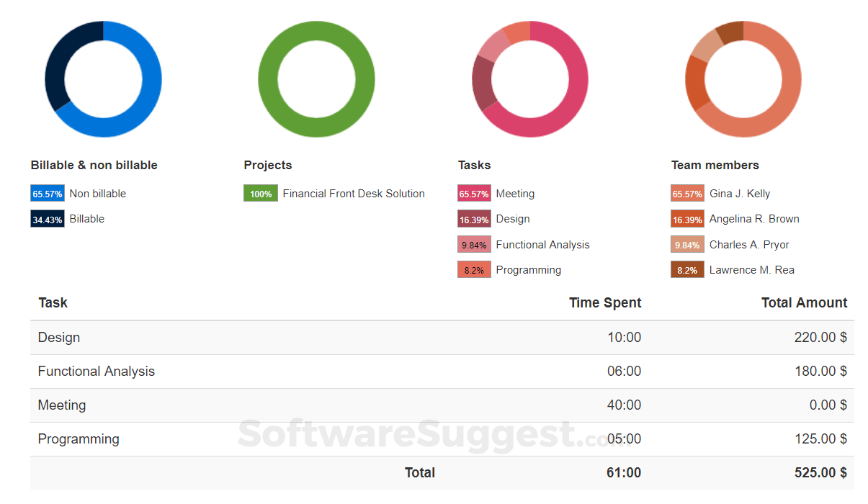This screenshot has height=504, width=868.
Task: Click the Programming 8.2% legend swatch
Action: pos(474,270)
